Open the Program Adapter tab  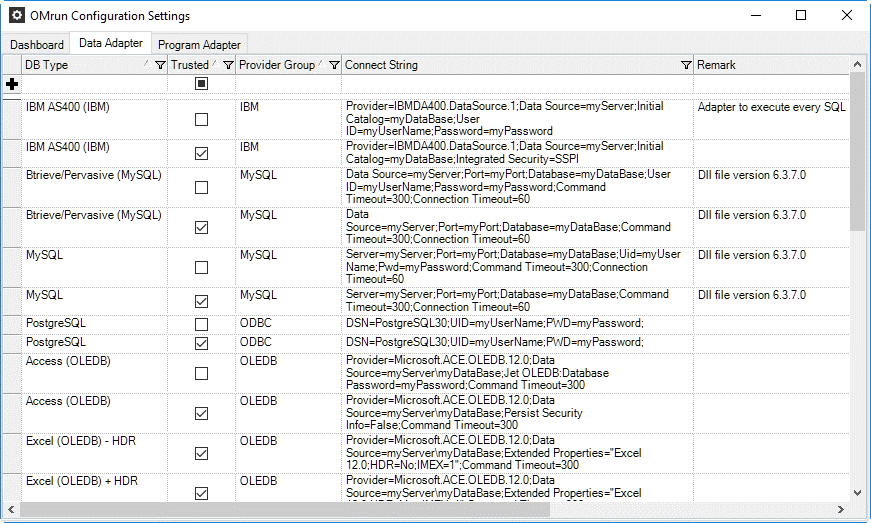199,45
